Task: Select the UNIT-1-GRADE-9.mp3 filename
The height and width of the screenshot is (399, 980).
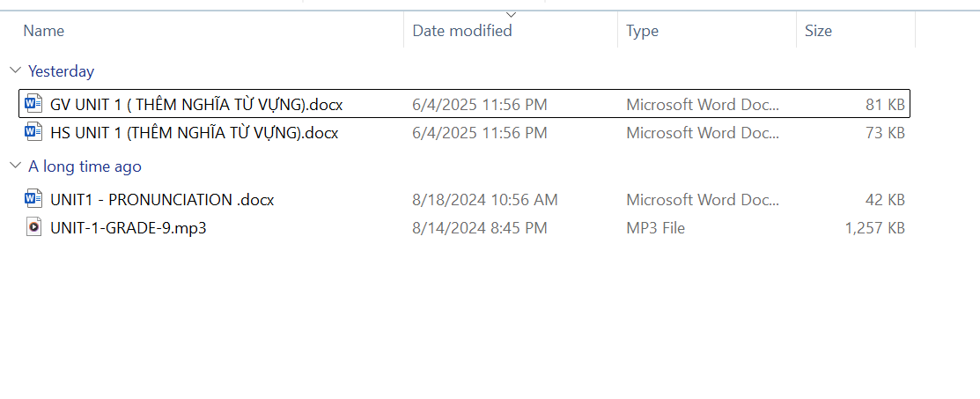Action: point(129,228)
